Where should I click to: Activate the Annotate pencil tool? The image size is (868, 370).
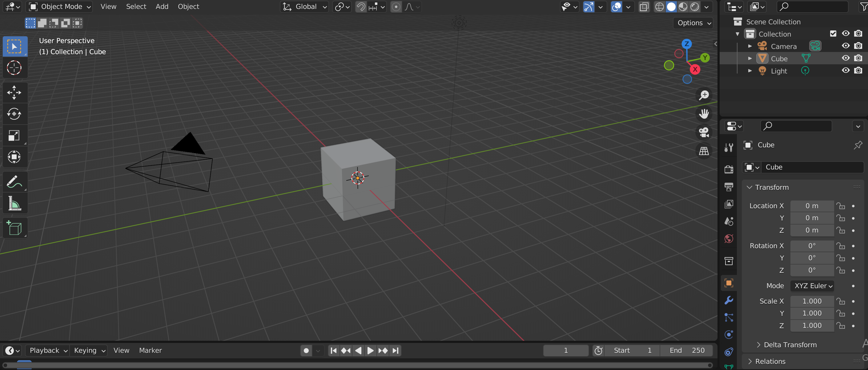[x=14, y=182]
